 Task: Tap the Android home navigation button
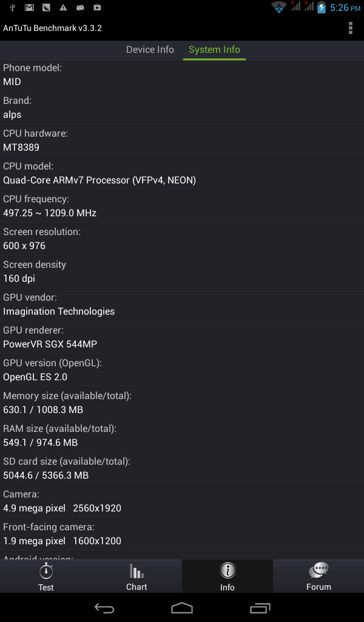tap(182, 607)
